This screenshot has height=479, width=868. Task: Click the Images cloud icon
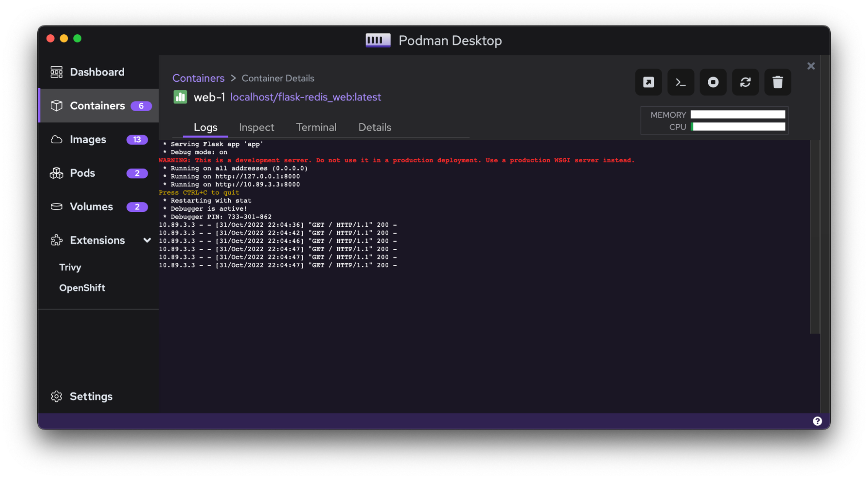56,139
